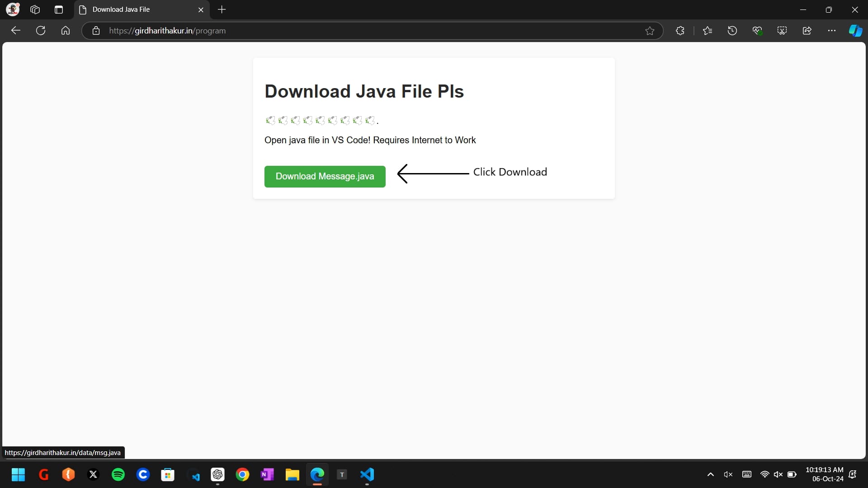
Task: Show hidden system tray icons chevron
Action: pos(710,474)
